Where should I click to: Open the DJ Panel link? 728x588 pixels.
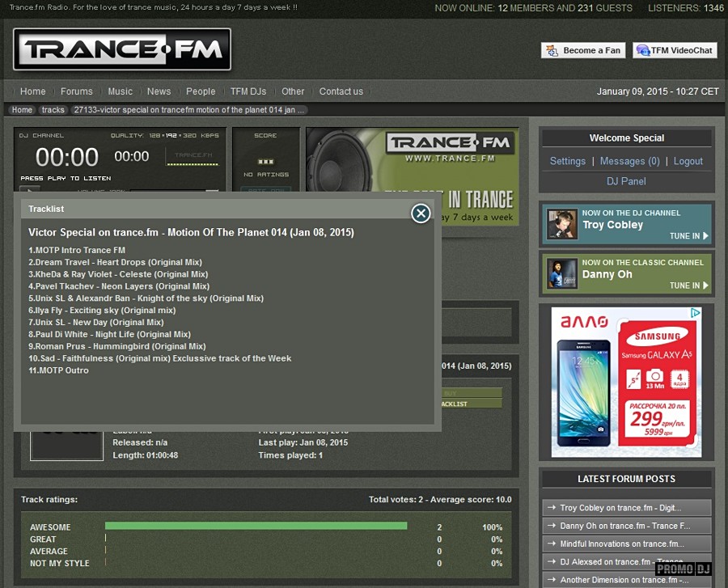tap(626, 181)
